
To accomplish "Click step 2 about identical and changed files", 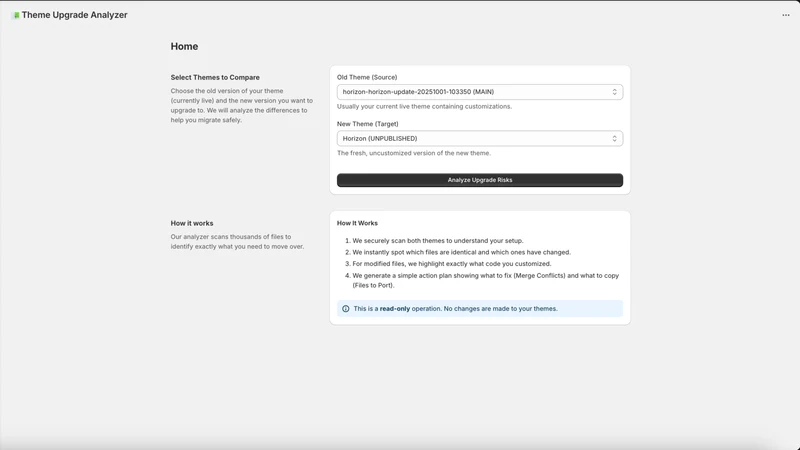I will click(461, 253).
